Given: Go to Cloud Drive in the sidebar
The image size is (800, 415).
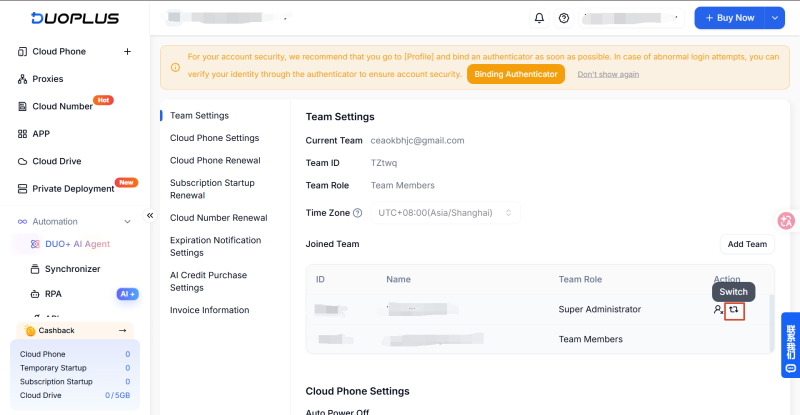Looking at the screenshot, I should pyautogui.click(x=57, y=161).
